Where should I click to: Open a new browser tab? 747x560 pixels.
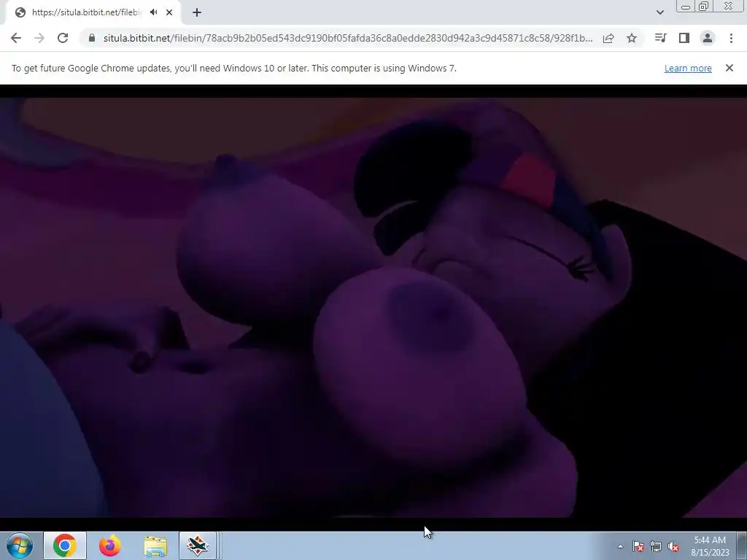coord(197,12)
